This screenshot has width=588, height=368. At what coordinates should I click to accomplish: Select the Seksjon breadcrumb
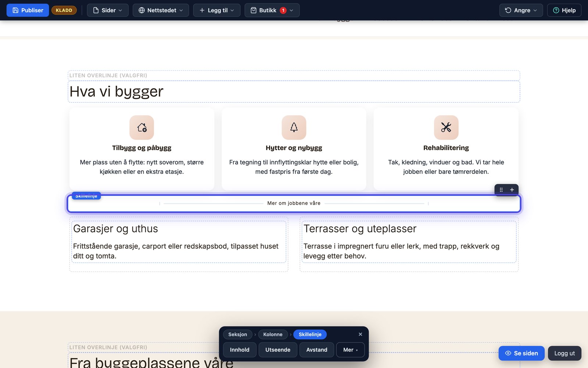(x=237, y=335)
